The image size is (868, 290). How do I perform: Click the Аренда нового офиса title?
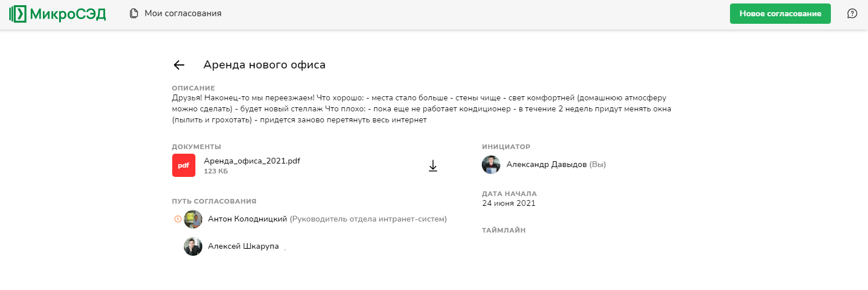[x=264, y=65]
